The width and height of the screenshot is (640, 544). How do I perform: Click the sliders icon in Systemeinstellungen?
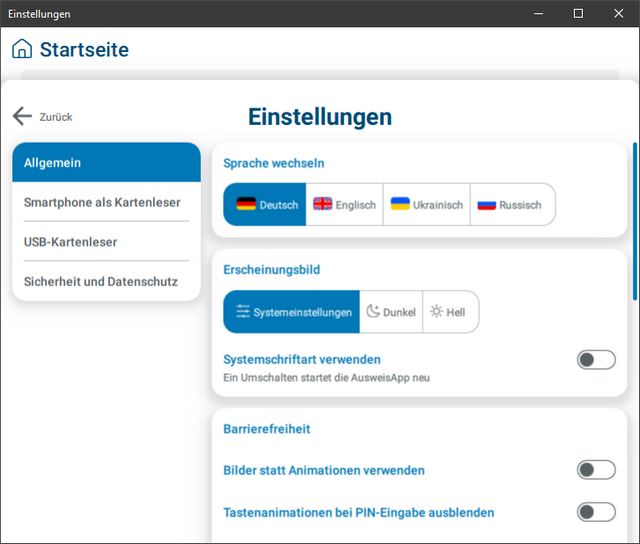tap(243, 311)
